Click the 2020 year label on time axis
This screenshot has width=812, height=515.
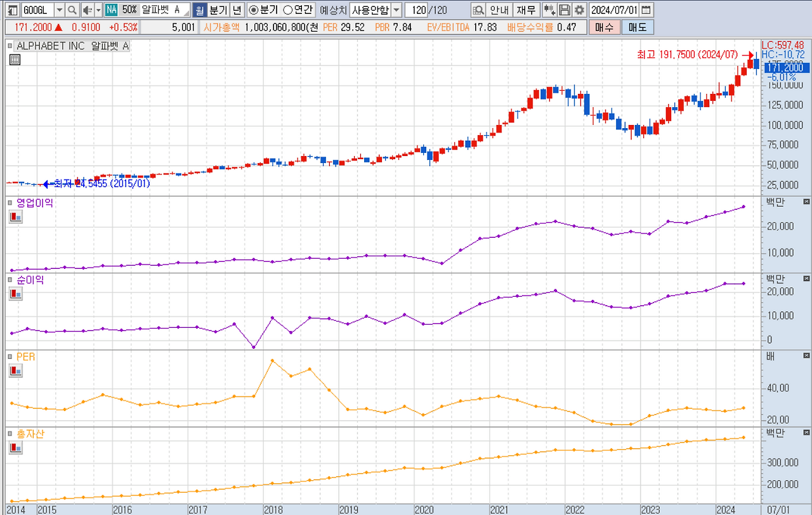pyautogui.click(x=424, y=509)
